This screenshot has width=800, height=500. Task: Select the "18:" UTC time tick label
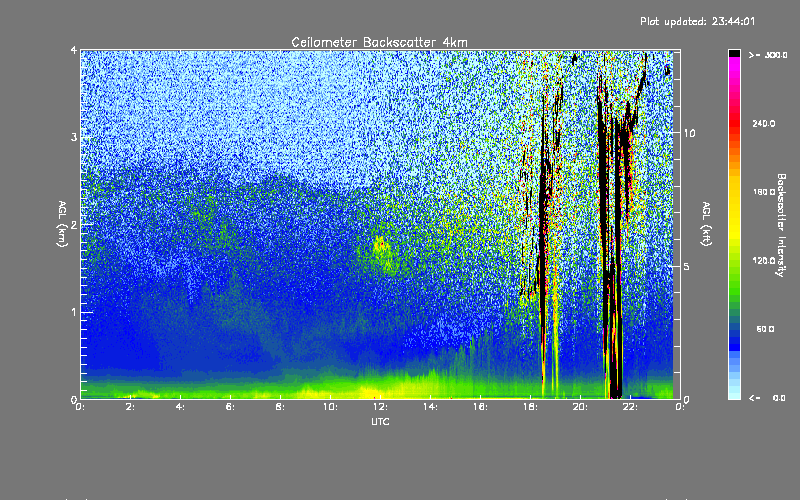click(x=530, y=407)
